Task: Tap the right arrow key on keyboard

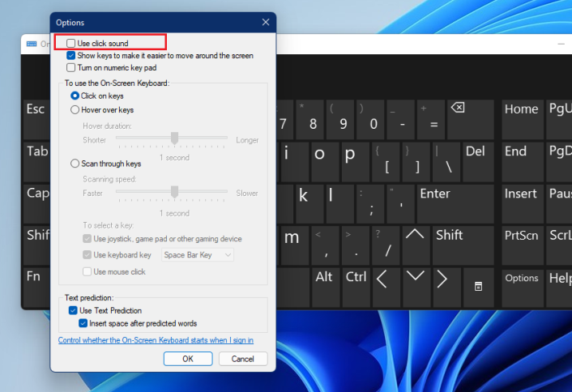Action: click(447, 288)
